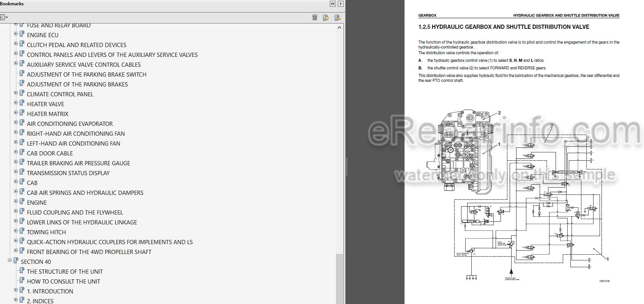Open FRONT BEARING OF 4WD PROPELLER SHAFT
Viewport: 644px width, 304px height.
pyautogui.click(x=89, y=252)
